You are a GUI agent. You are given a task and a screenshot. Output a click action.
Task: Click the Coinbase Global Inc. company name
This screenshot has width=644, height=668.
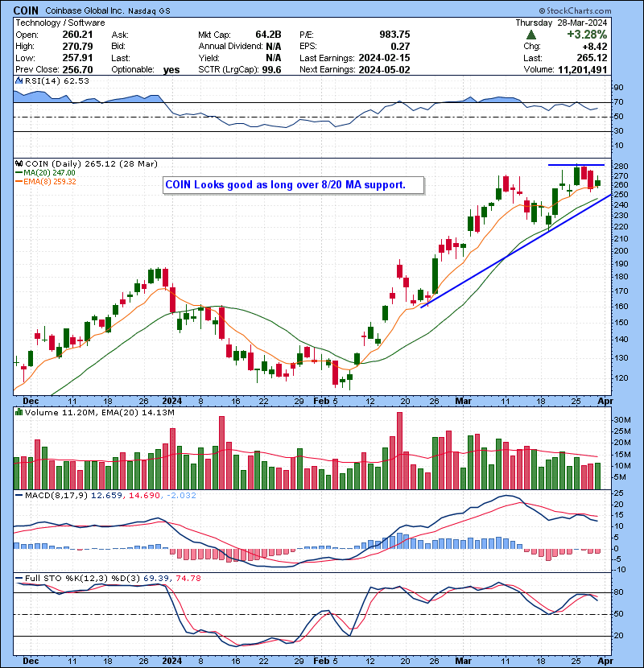(85, 10)
